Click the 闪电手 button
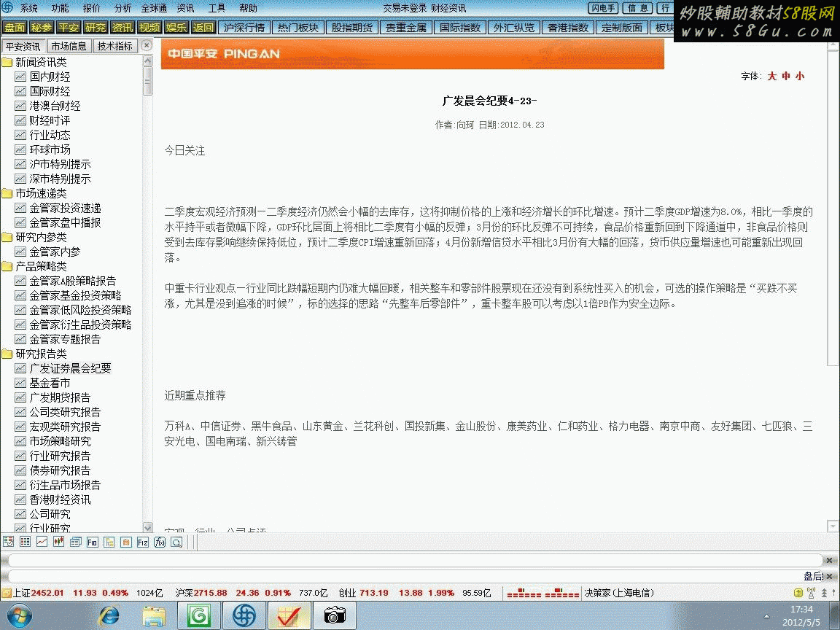 (x=603, y=8)
